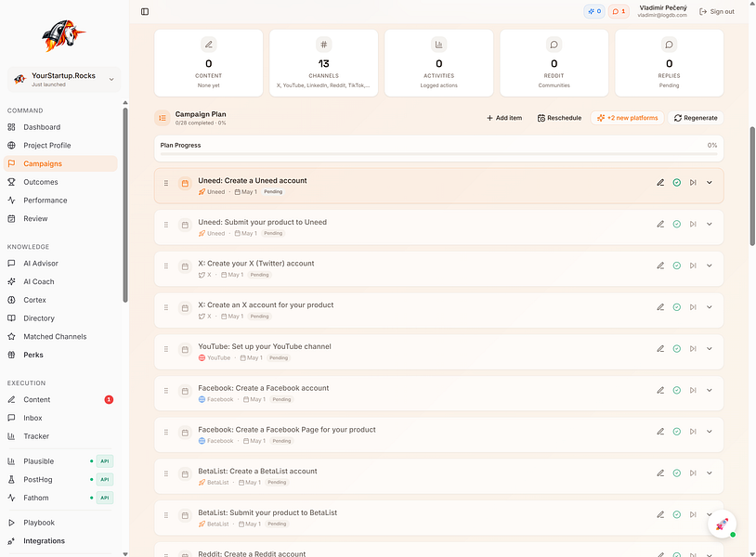The width and height of the screenshot is (756, 557).
Task: Click +2 new platforms button
Action: click(x=627, y=118)
